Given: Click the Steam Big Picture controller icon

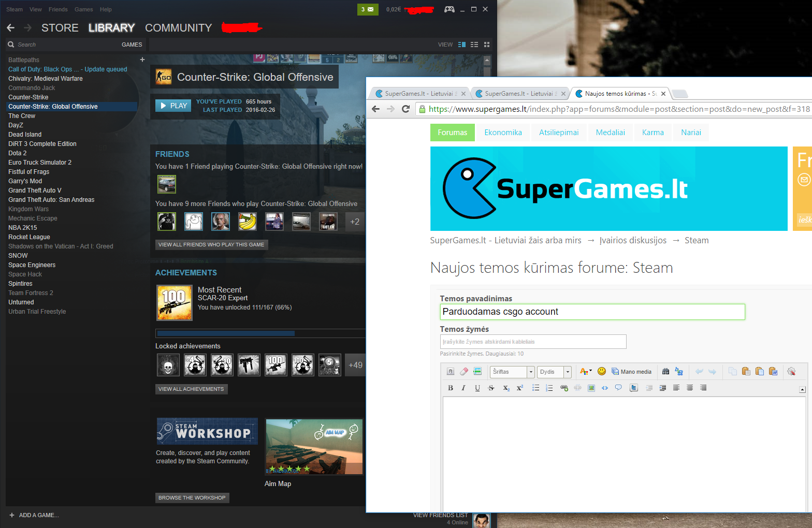Looking at the screenshot, I should pos(450,9).
